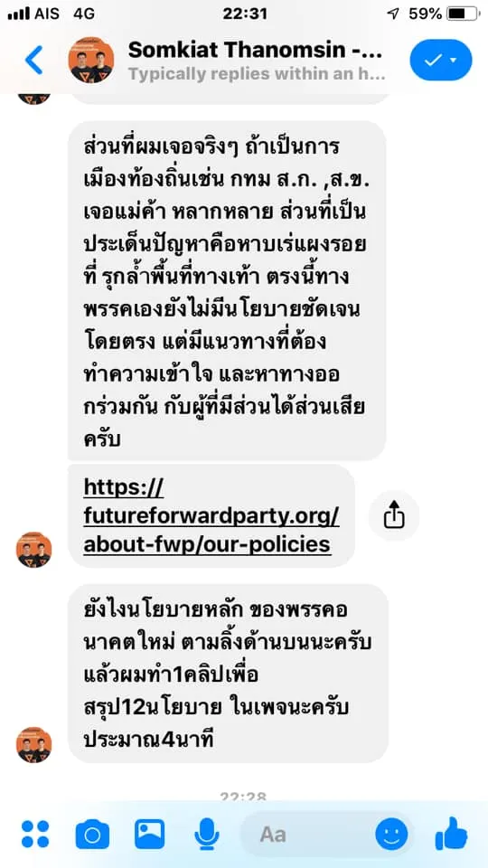Image resolution: width=488 pixels, height=868 pixels.
Task: Open the camera icon
Action: [92, 834]
